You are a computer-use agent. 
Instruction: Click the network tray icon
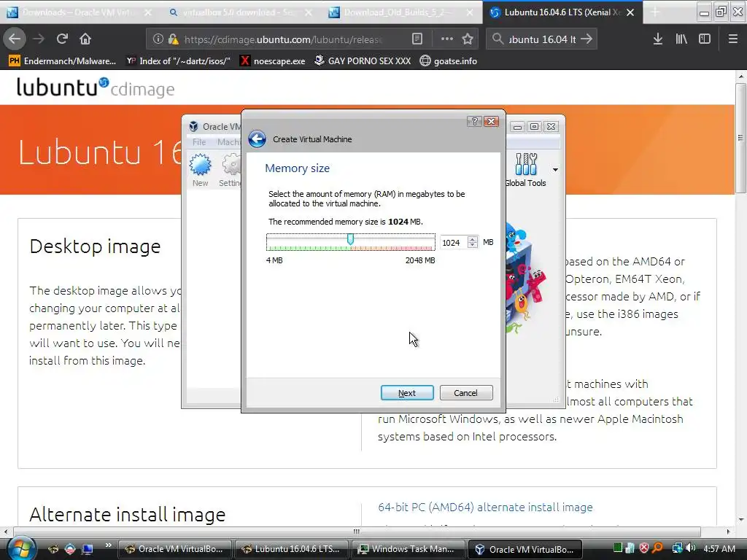tap(677, 548)
